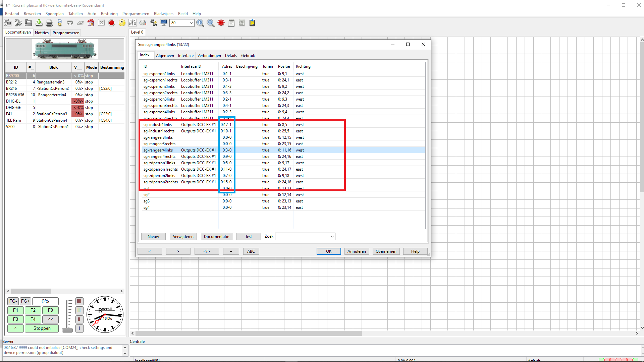
Task: Toggle the F0 lights function button
Action: coord(50,310)
